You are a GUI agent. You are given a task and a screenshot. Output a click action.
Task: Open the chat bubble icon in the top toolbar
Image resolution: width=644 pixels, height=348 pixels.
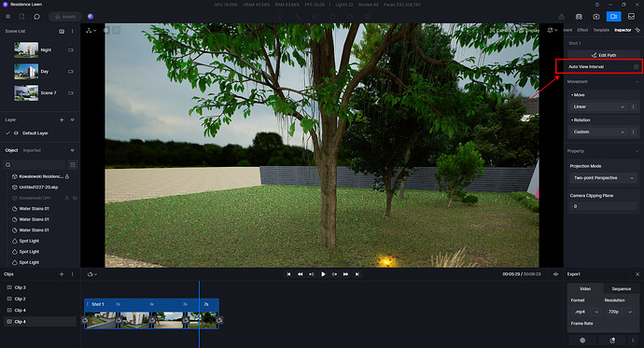point(37,17)
